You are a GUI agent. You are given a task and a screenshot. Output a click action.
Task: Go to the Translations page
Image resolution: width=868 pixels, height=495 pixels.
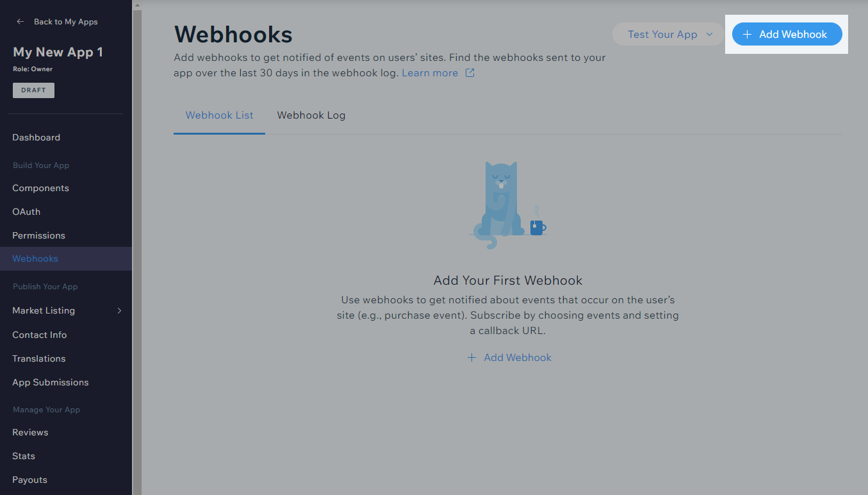38,358
